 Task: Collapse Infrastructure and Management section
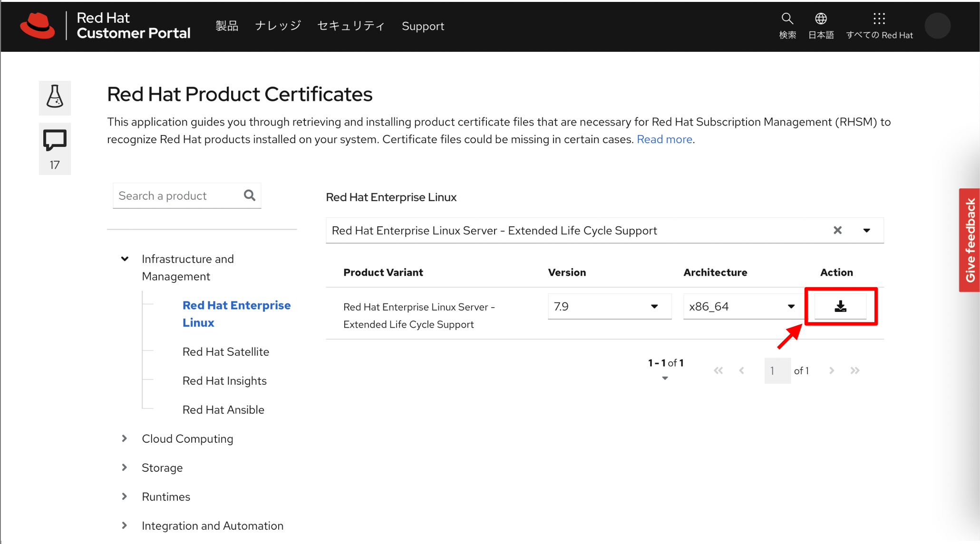click(125, 259)
